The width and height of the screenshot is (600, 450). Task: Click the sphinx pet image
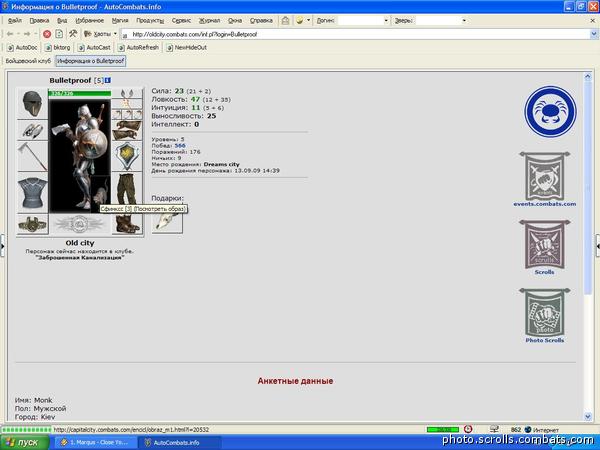point(100,195)
